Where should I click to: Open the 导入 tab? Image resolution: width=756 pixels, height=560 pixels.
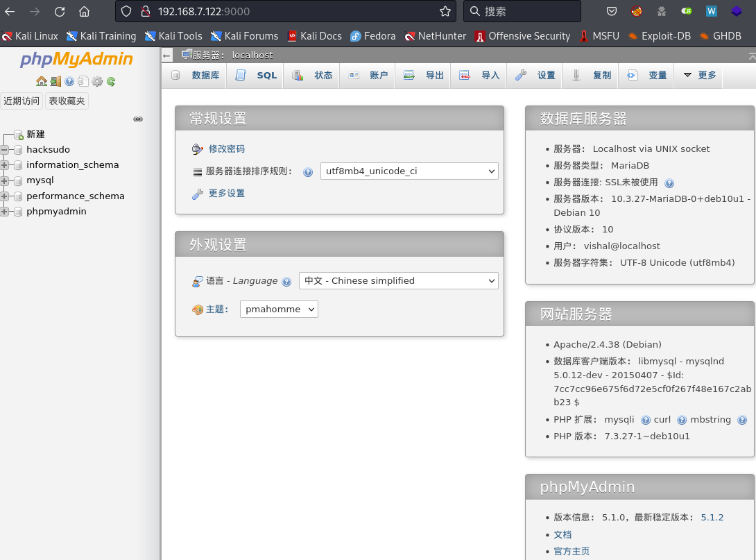pos(479,75)
